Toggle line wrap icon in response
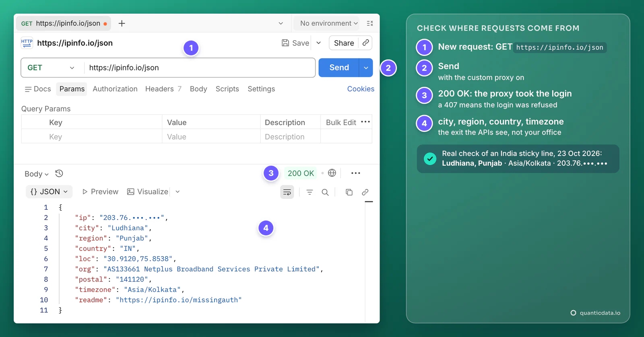This screenshot has height=337, width=644. coord(287,192)
